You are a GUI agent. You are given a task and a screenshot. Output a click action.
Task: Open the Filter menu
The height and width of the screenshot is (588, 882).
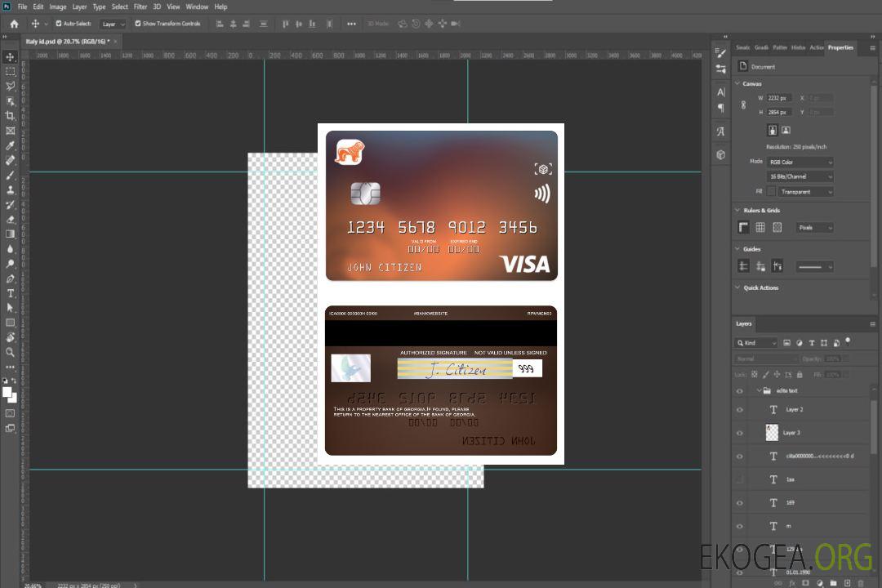pyautogui.click(x=140, y=7)
